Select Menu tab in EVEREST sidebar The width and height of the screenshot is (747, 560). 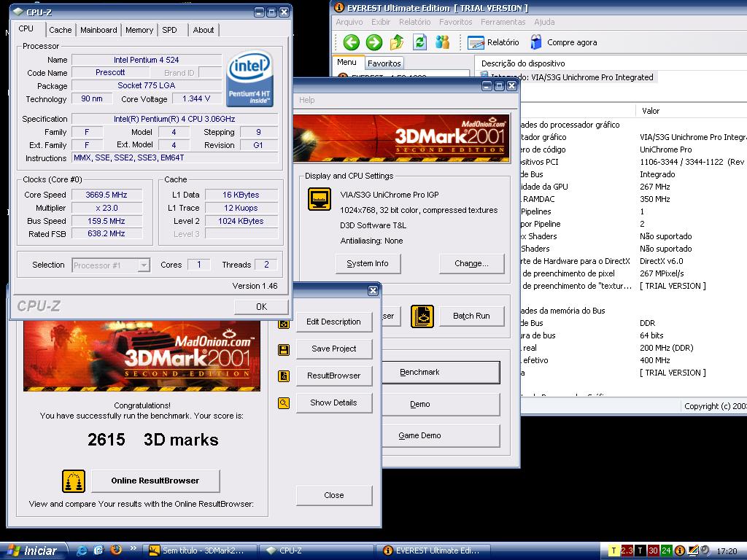[347, 63]
